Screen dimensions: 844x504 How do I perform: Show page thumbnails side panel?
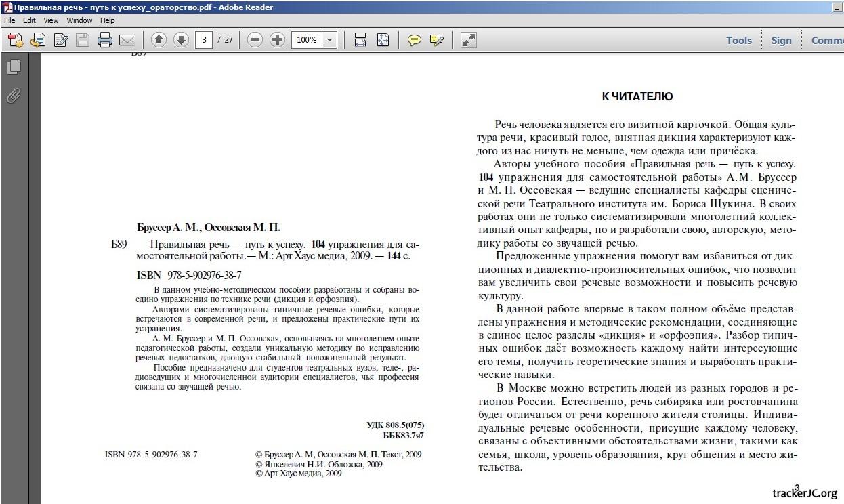[14, 66]
